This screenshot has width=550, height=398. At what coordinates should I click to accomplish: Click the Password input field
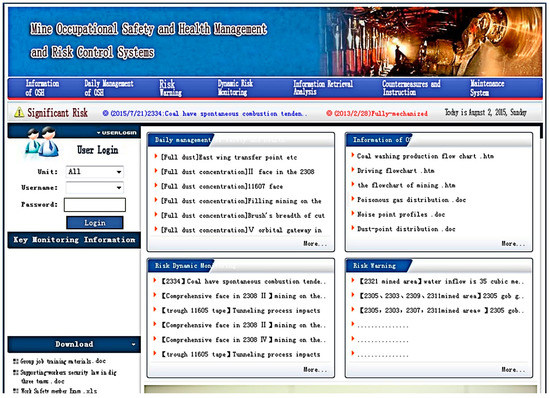point(95,205)
